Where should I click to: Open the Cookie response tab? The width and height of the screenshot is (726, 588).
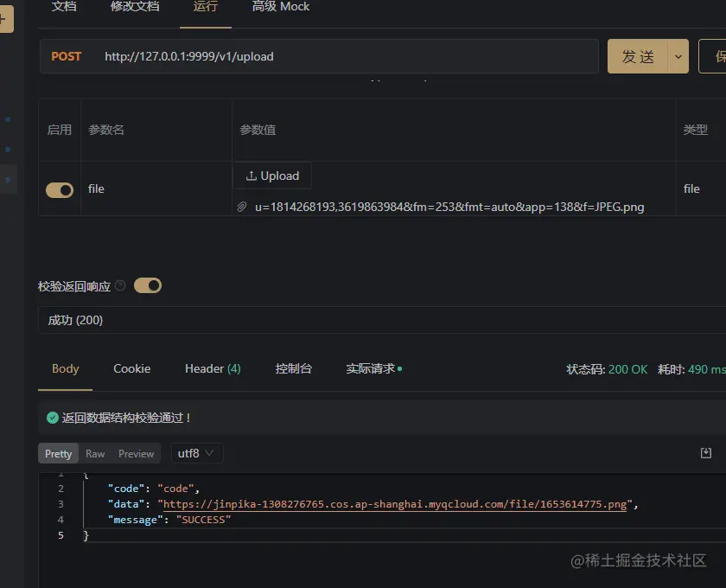click(132, 369)
